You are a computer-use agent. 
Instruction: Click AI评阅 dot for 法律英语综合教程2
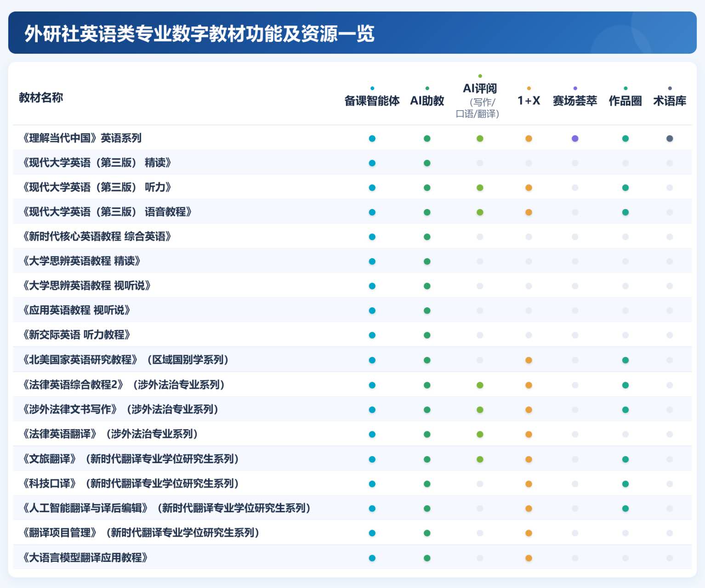point(480,385)
